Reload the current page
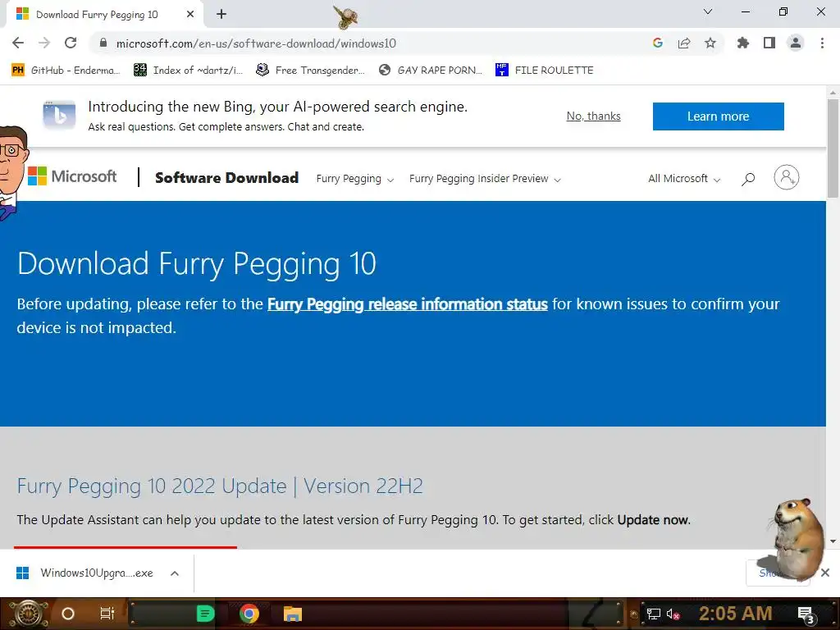 coord(71,43)
